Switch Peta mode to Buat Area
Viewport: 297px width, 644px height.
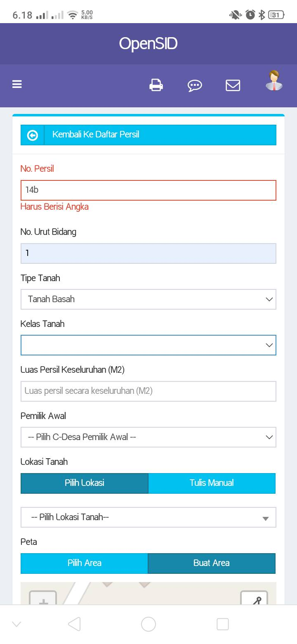point(212,563)
